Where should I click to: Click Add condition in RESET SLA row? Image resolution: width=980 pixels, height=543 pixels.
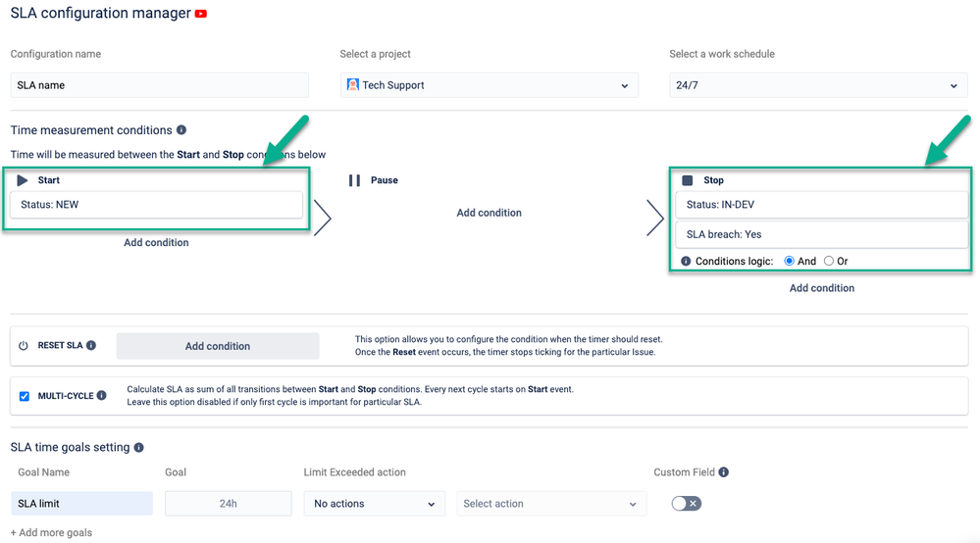218,346
